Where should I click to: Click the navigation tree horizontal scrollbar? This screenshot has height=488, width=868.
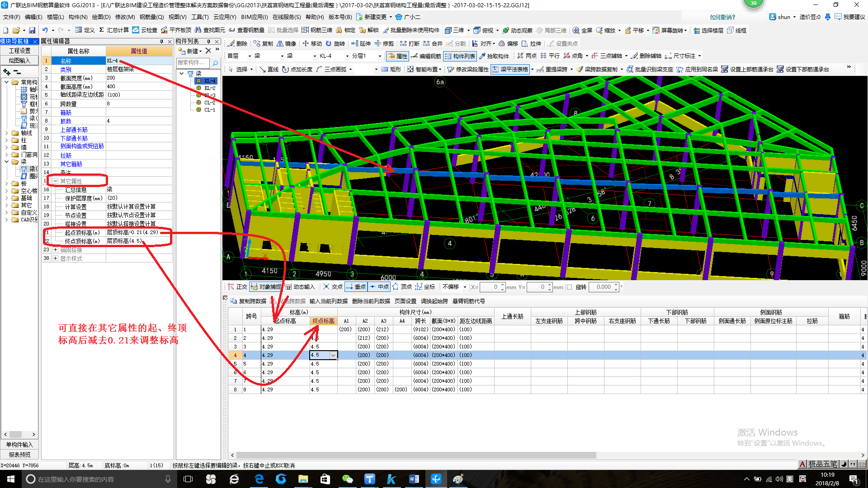point(16,435)
